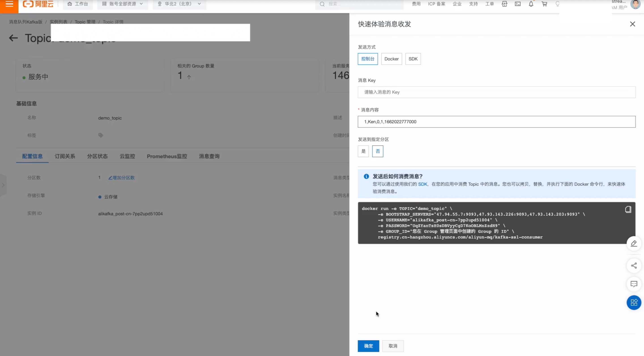Open the floating chat feedback icon
This screenshot has height=356, width=644.
(x=633, y=284)
